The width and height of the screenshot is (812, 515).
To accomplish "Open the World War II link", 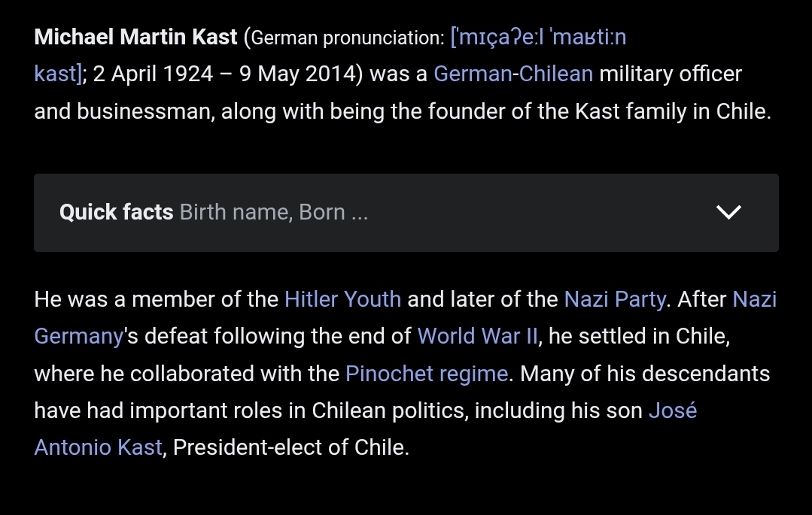I will point(478,336).
